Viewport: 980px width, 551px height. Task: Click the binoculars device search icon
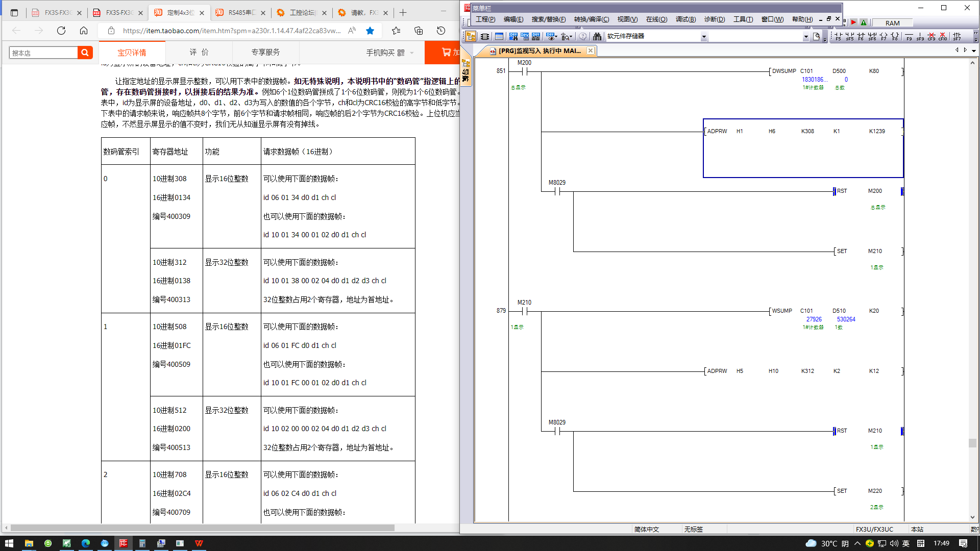coord(597,36)
